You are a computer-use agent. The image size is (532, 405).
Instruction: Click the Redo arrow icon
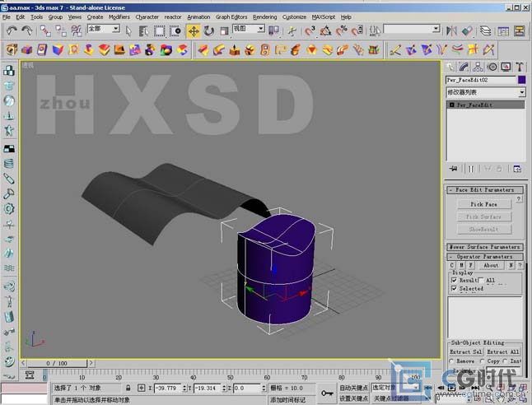click(x=27, y=30)
